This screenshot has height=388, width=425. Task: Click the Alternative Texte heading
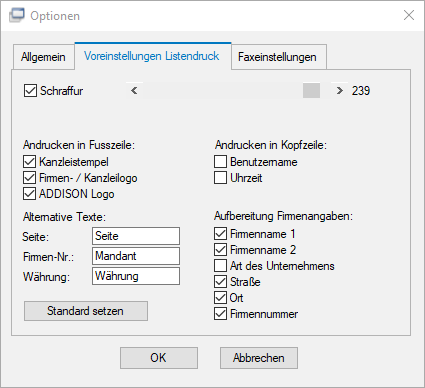tap(64, 217)
